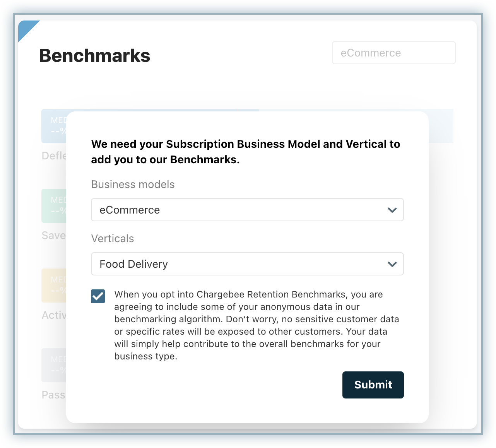Click the chevron arrow on Verticals field
This screenshot has width=496, height=448.
[392, 264]
